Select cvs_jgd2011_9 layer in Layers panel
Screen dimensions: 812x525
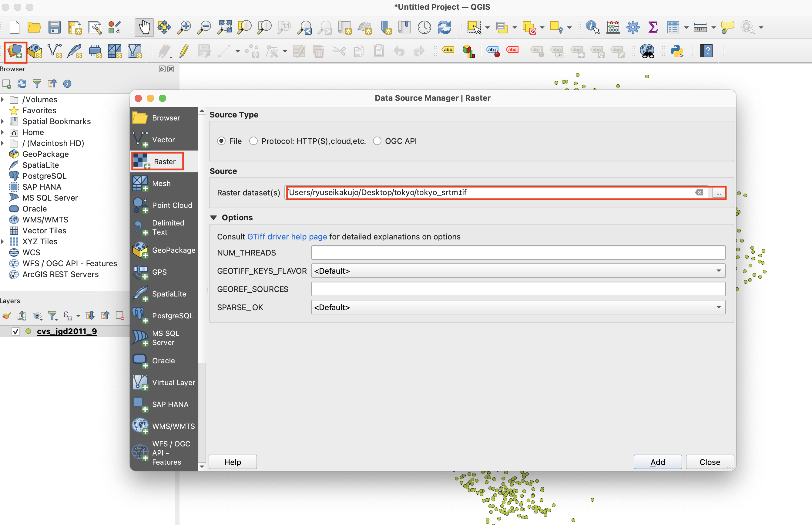click(67, 331)
